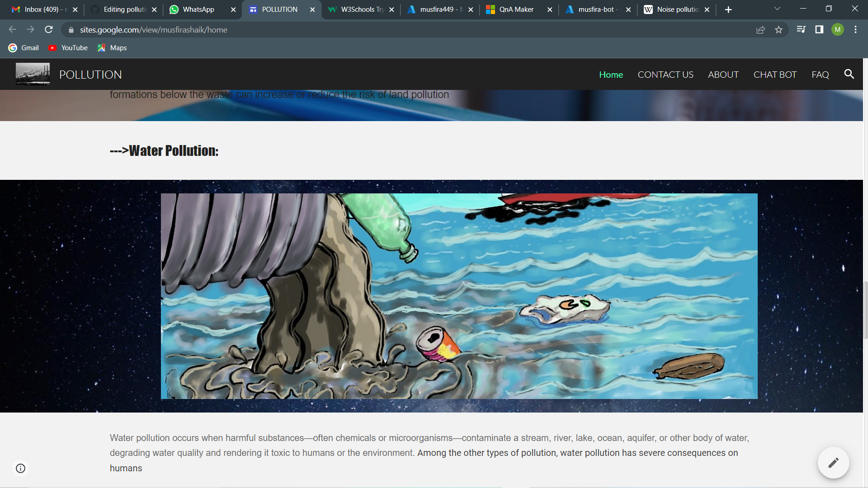Open the CONTACT US page

665,74
